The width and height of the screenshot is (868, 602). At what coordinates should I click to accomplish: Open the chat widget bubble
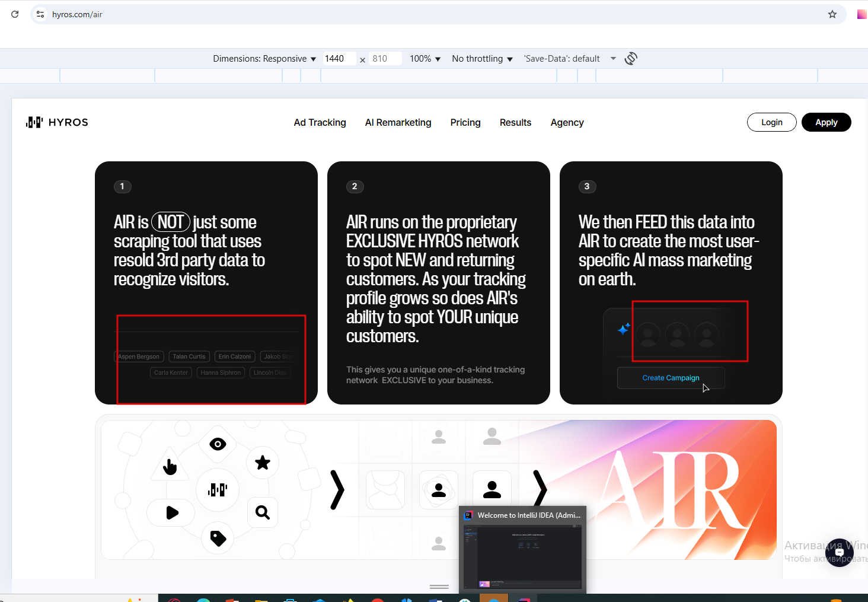839,552
